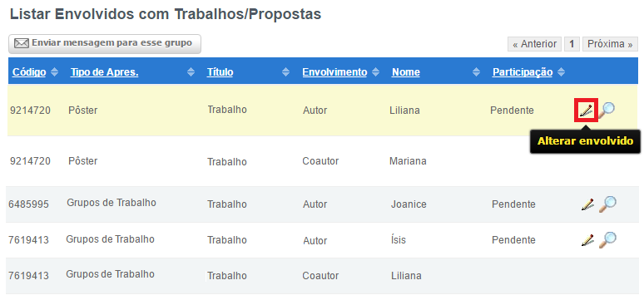Sort by the Nome header link
The height and width of the screenshot is (300, 644).
click(x=406, y=72)
